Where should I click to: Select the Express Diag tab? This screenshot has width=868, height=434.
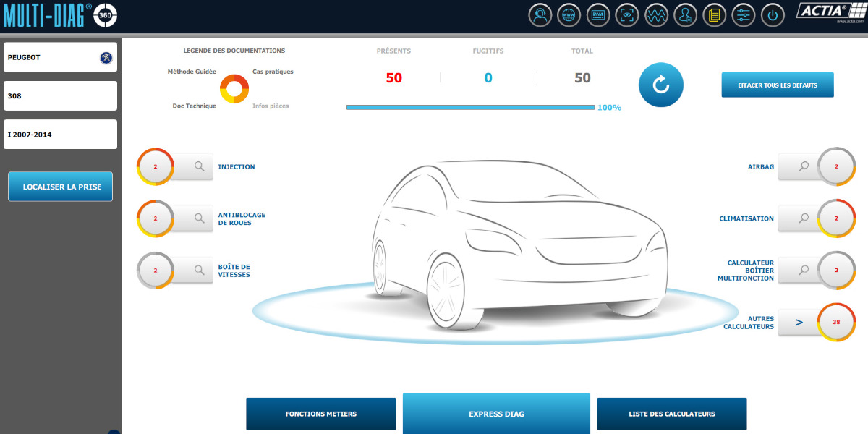click(x=496, y=414)
